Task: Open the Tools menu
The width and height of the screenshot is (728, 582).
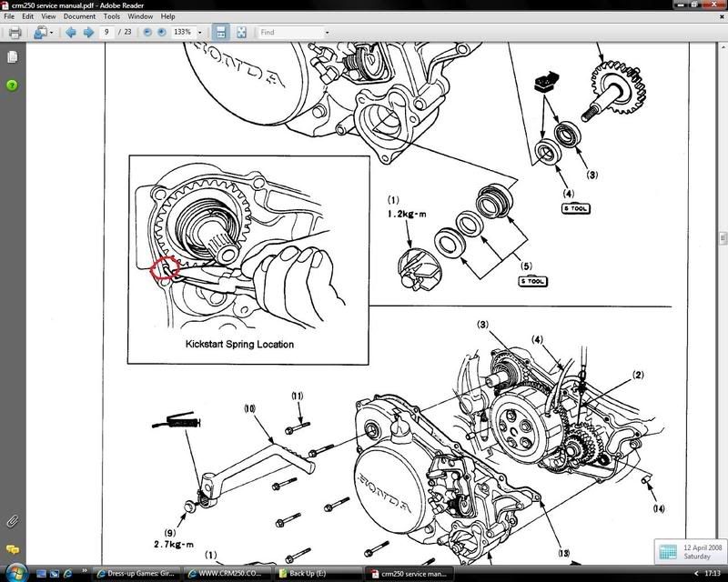Action: (111, 16)
